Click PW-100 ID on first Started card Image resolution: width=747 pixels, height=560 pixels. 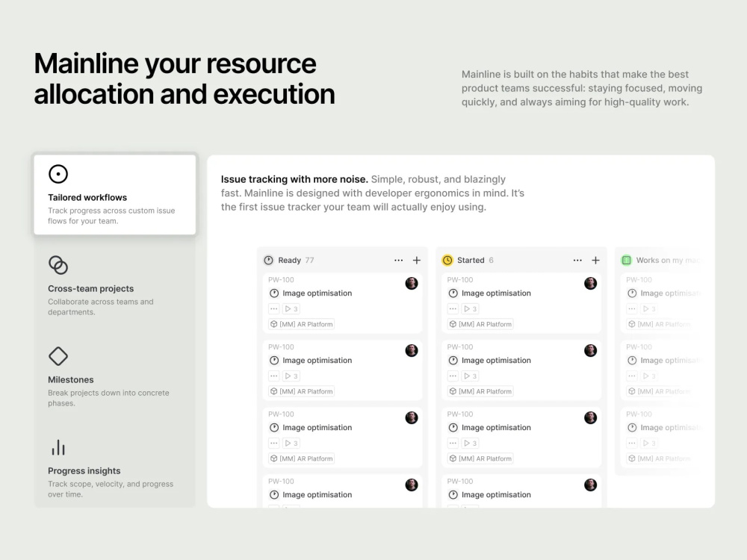460,280
